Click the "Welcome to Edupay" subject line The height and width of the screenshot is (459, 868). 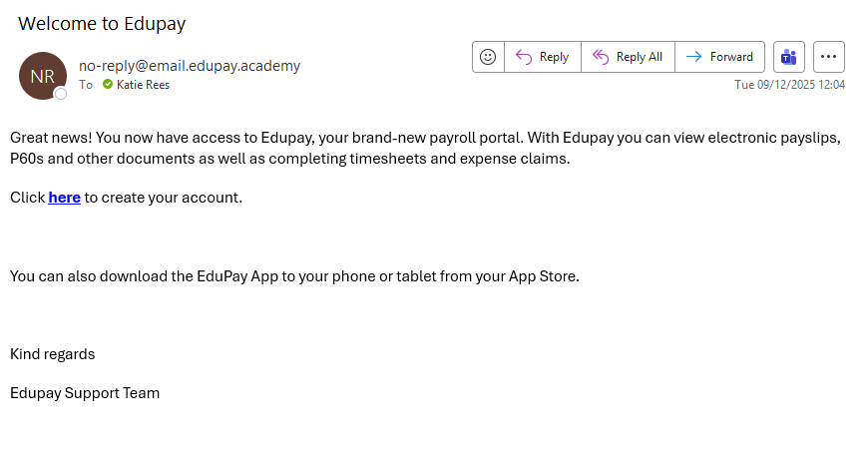(102, 23)
